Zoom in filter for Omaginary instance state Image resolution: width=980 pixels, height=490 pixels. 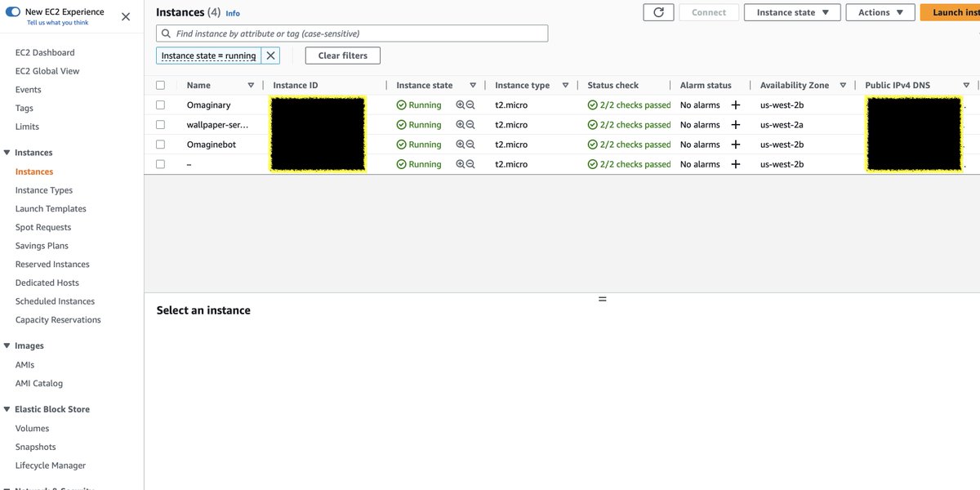click(461, 105)
